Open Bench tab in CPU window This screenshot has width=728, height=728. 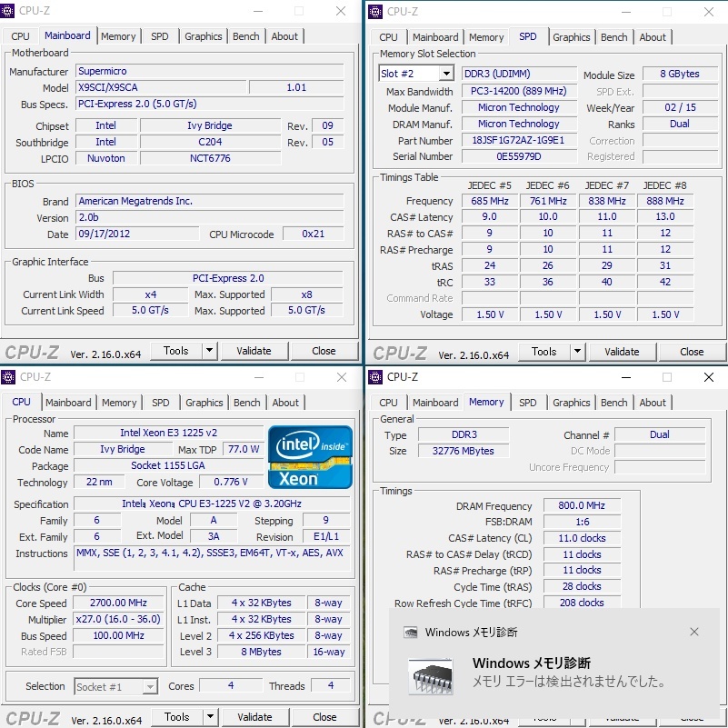[247, 403]
